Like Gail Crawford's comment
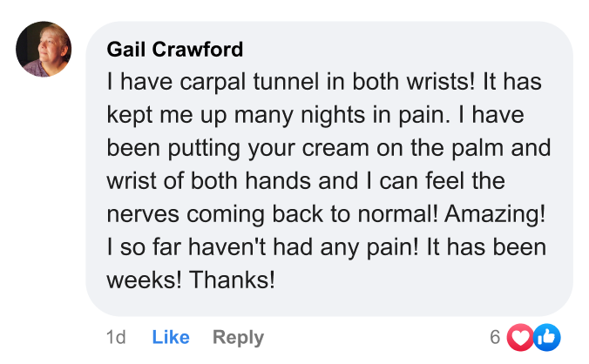Viewport: 589px width, 364px height. click(171, 337)
